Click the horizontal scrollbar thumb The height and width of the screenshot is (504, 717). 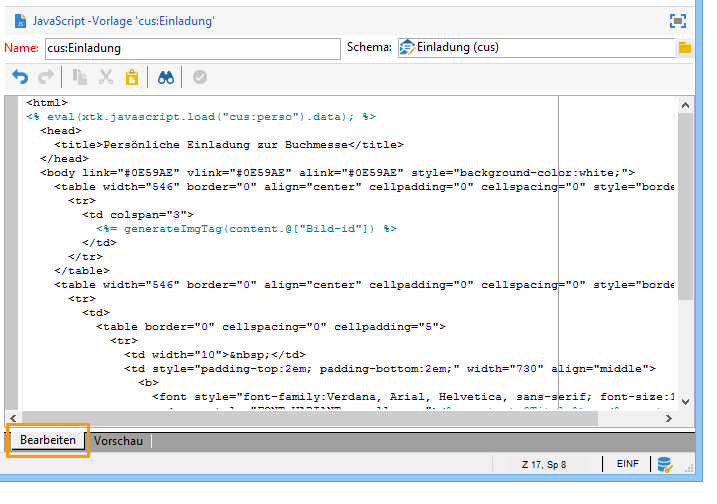(310, 418)
